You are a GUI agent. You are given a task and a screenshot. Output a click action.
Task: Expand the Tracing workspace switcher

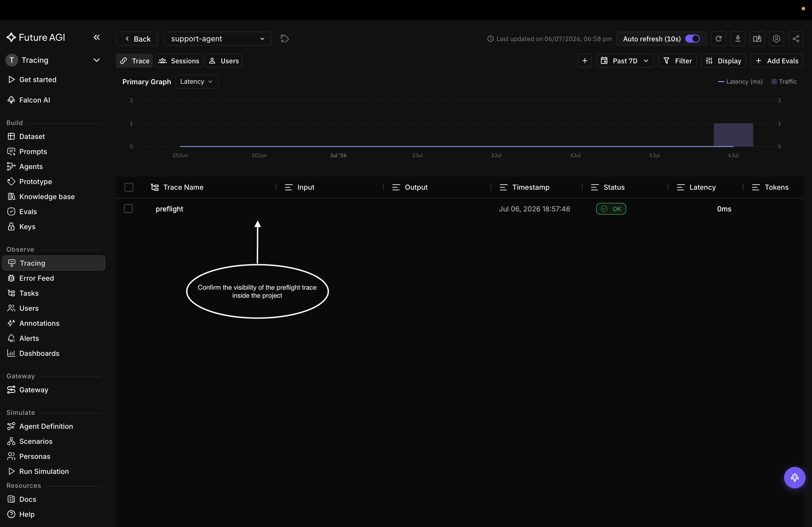pyautogui.click(x=53, y=60)
